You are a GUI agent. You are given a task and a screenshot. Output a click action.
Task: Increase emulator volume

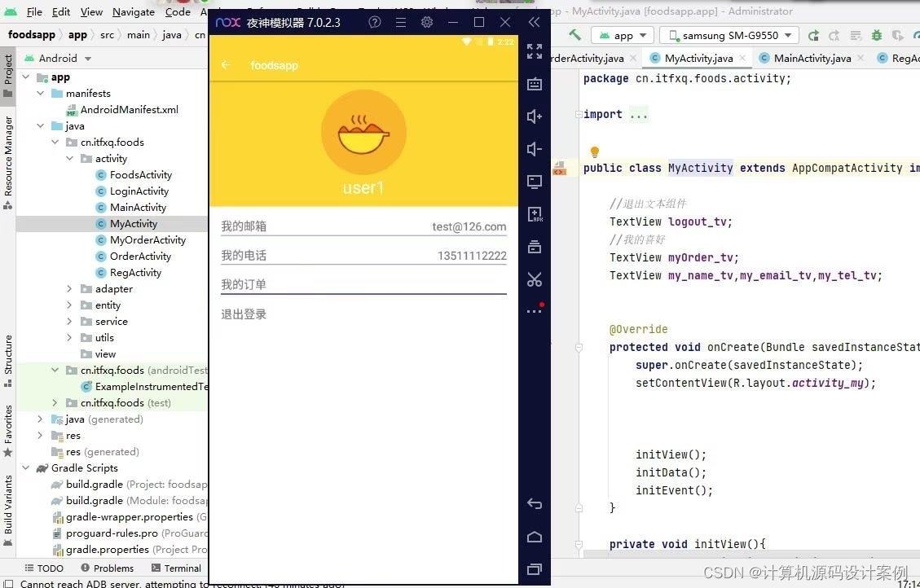(x=534, y=116)
